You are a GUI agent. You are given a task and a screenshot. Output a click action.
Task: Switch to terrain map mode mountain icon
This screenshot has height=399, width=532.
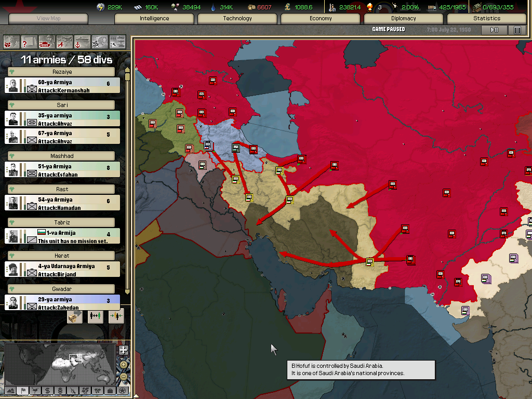click(10, 391)
